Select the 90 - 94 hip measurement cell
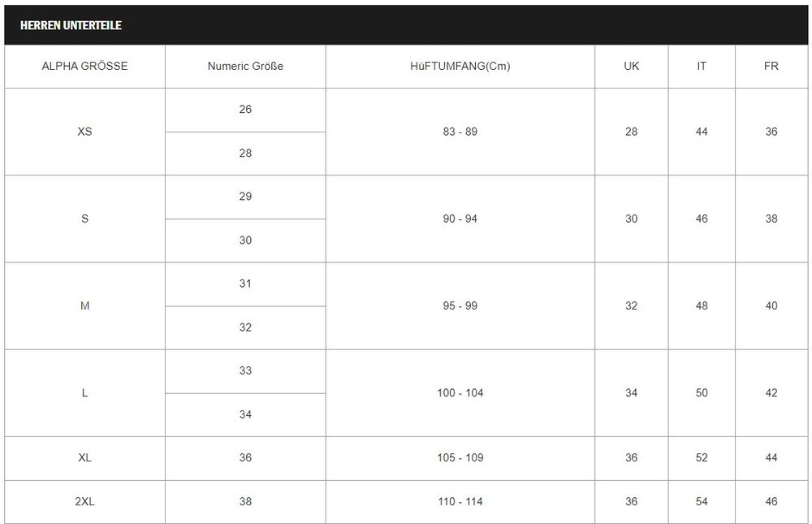The width and height of the screenshot is (812, 524). (460, 219)
